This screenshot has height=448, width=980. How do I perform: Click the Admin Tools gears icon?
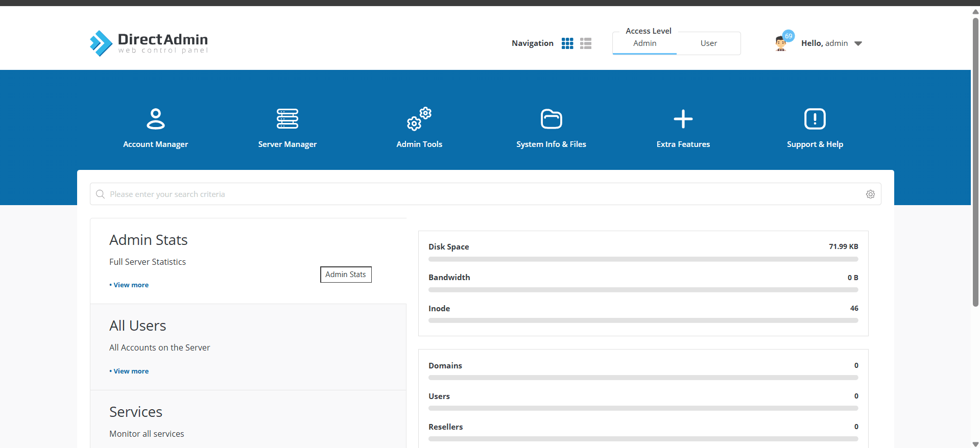click(x=419, y=119)
